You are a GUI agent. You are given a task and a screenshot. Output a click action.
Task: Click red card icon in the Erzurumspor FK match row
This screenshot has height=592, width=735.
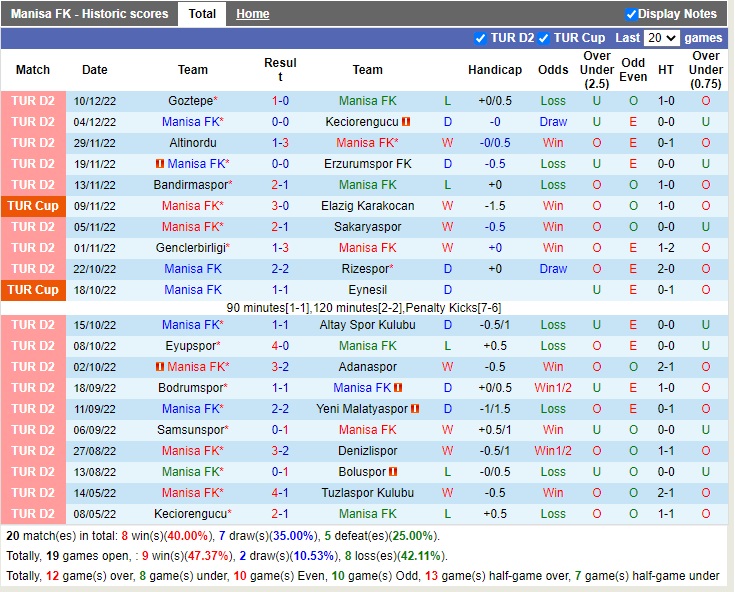(x=160, y=164)
